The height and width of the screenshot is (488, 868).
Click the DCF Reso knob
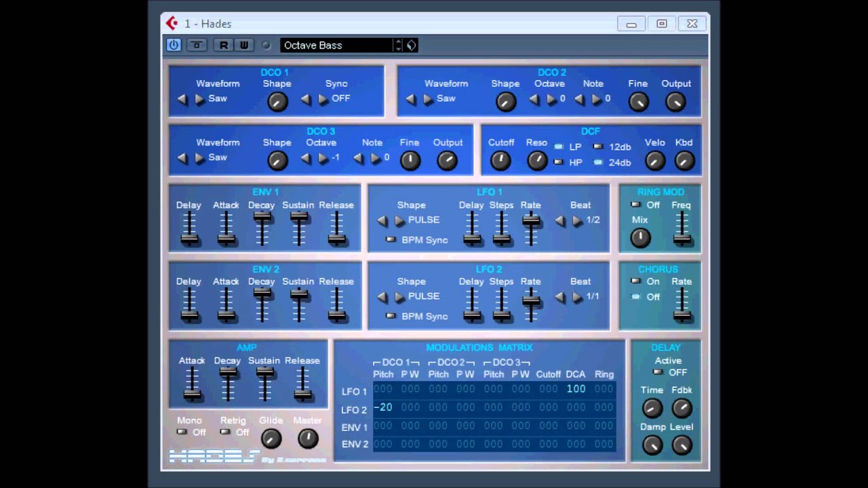point(537,161)
